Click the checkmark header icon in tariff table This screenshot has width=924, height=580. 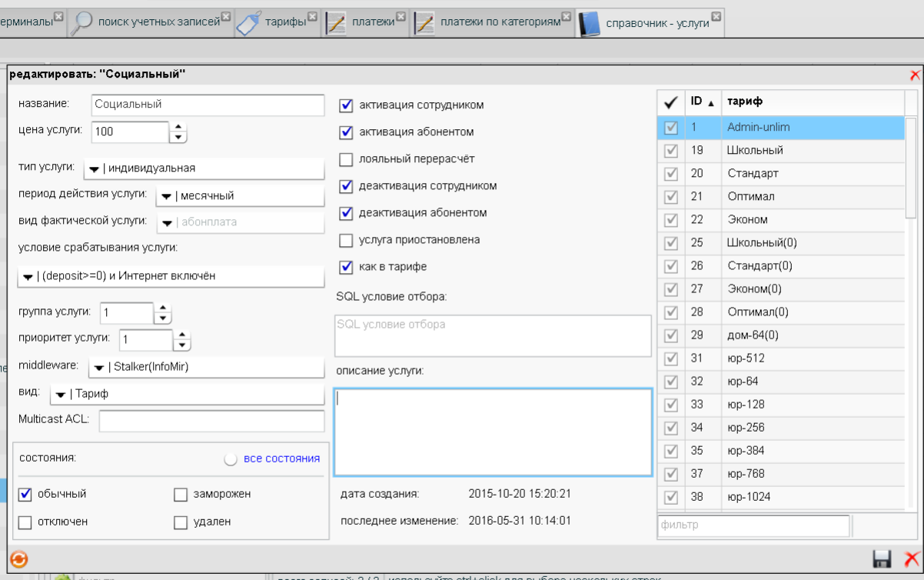(x=670, y=102)
